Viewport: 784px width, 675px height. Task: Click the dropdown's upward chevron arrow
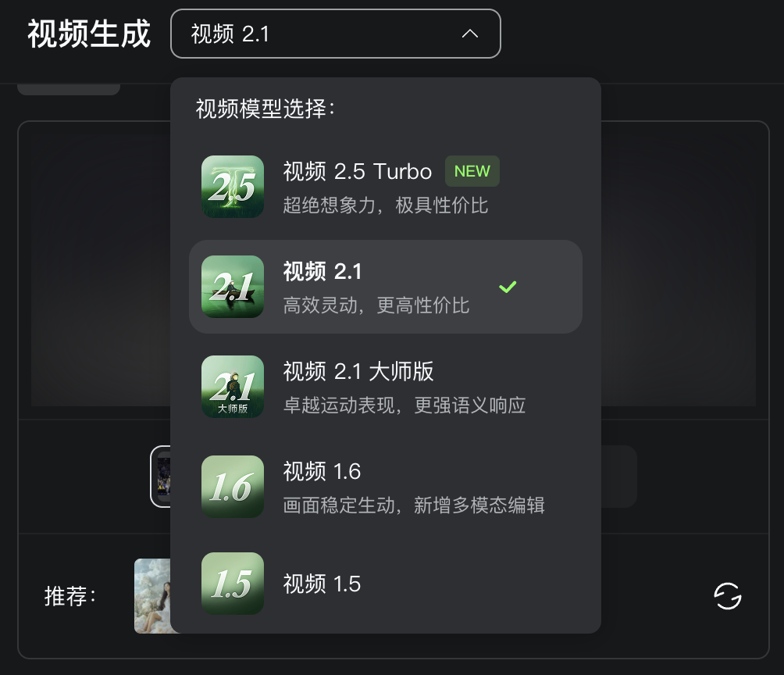(469, 34)
